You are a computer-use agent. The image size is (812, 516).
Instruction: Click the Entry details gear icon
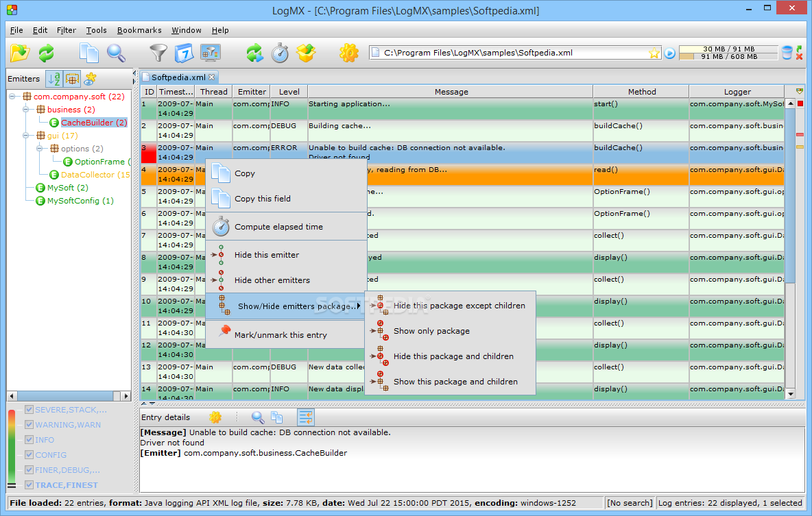pyautogui.click(x=215, y=417)
